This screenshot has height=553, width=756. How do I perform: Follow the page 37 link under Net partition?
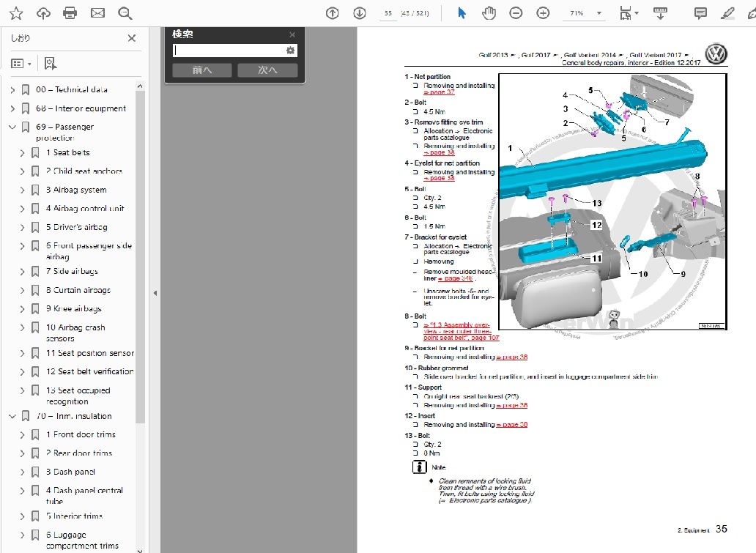coord(440,92)
